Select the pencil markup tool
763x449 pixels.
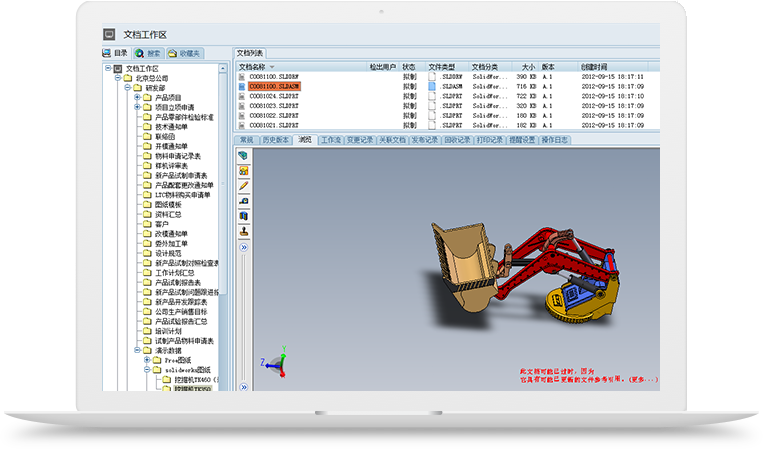[243, 186]
